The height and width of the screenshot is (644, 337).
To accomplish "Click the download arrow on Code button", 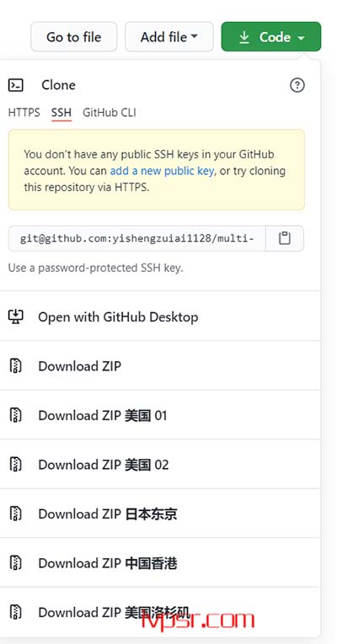I will point(244,37).
